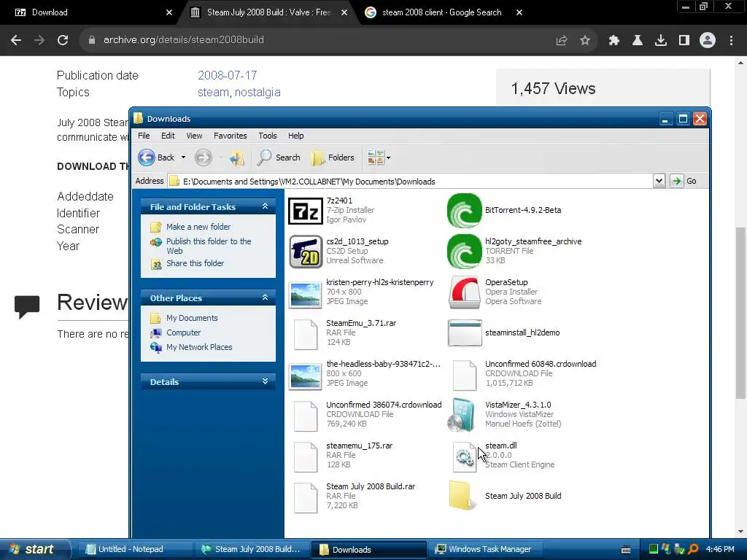Expand the Address bar dropdown
This screenshot has height=560, width=747.
tap(659, 181)
